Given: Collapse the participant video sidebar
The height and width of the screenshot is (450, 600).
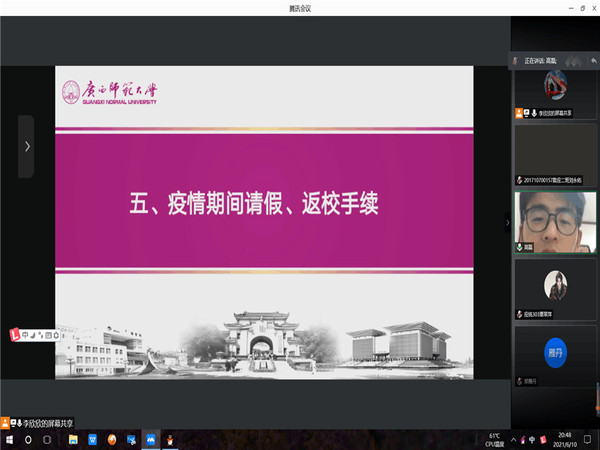Looking at the screenshot, I should point(507,222).
